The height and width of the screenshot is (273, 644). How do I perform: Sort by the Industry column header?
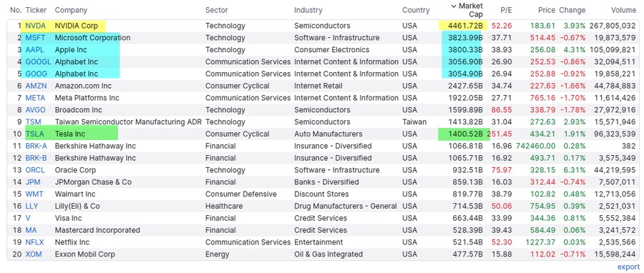coord(308,10)
